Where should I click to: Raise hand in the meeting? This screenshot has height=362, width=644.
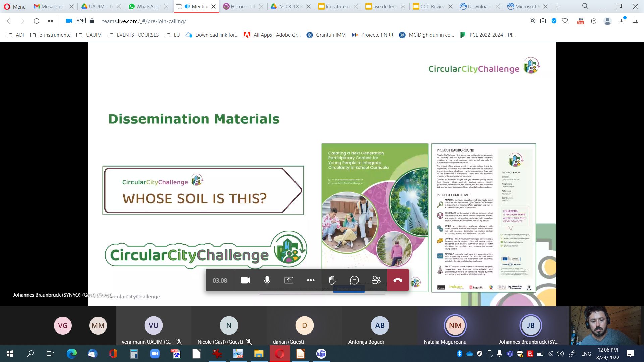[332, 280]
